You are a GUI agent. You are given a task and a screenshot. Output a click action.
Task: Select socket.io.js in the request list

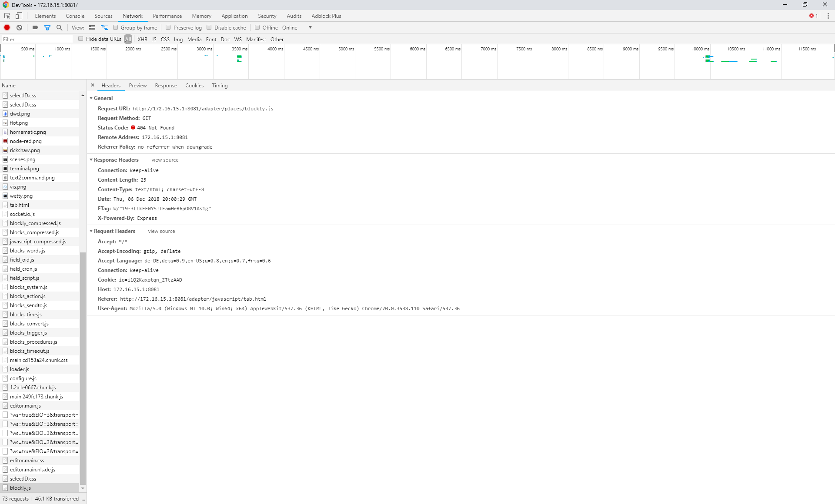pos(23,214)
